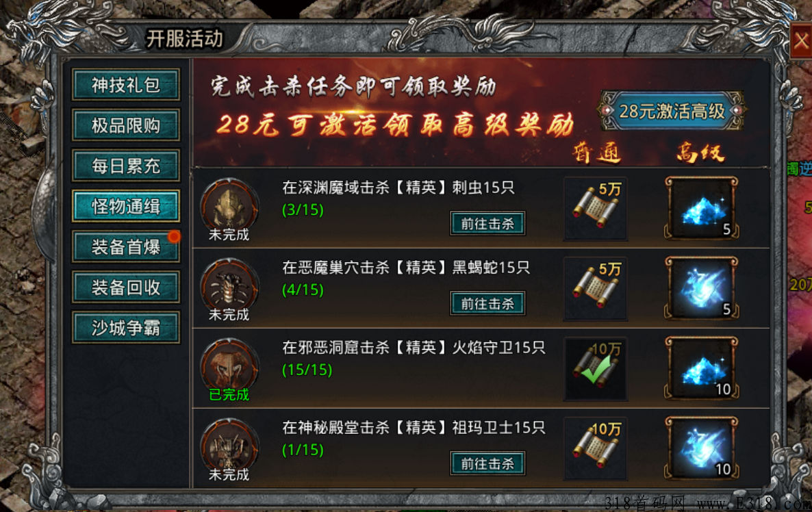812x512 pixels.
Task: Open the 神技礼包 tab
Action: 126,85
